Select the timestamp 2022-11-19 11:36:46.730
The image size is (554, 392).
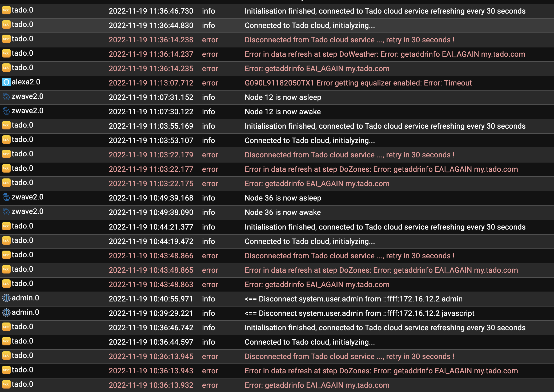click(151, 11)
